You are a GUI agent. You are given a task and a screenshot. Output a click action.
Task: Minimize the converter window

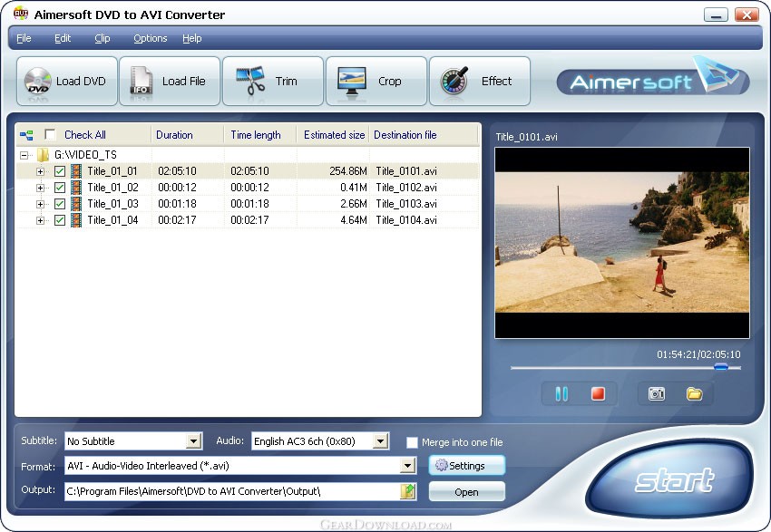(x=716, y=15)
